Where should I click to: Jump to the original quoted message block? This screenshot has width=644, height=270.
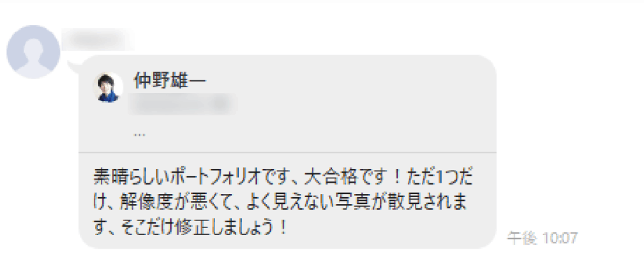click(x=287, y=105)
